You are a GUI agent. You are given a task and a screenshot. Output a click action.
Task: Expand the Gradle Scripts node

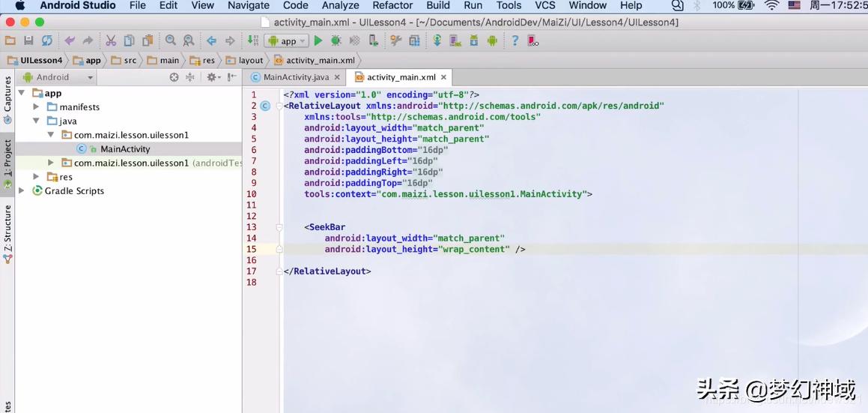22,191
